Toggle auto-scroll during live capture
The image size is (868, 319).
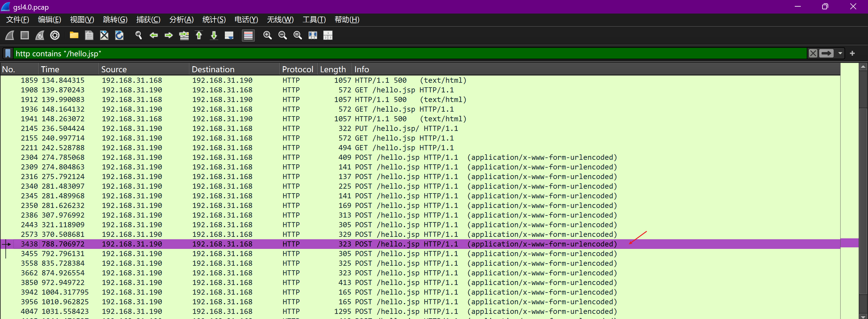229,35
